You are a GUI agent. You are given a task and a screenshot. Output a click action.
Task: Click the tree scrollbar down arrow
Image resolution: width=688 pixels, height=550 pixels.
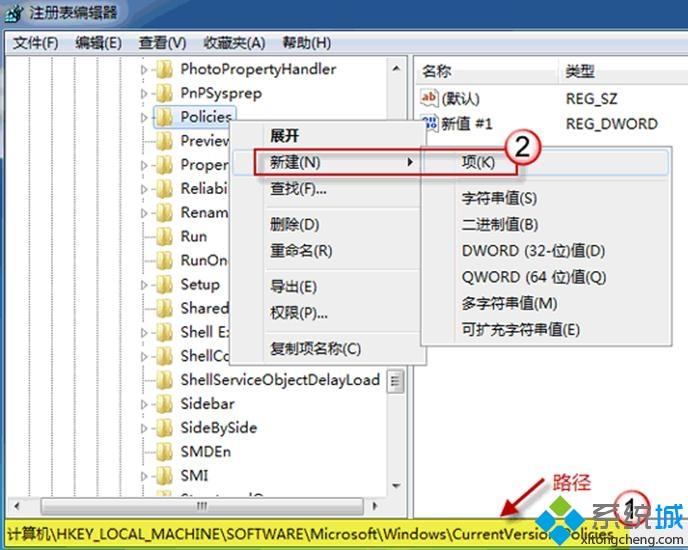click(396, 486)
